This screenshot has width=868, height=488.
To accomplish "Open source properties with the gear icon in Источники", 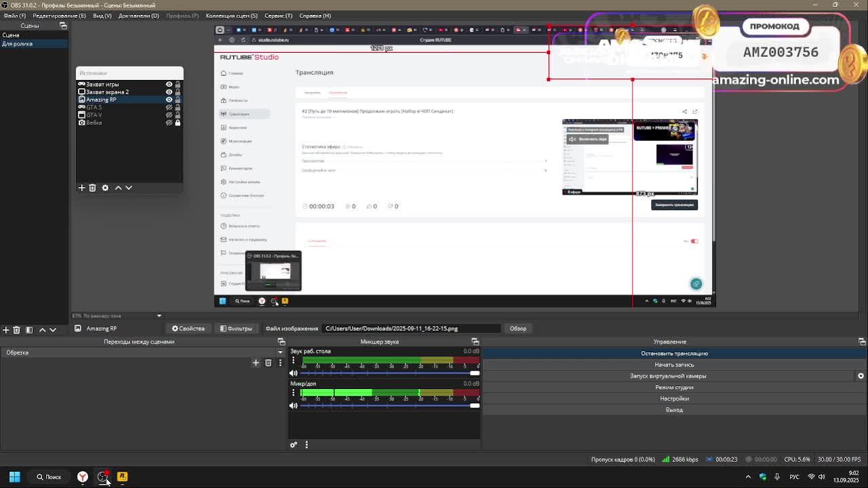I will click(105, 188).
